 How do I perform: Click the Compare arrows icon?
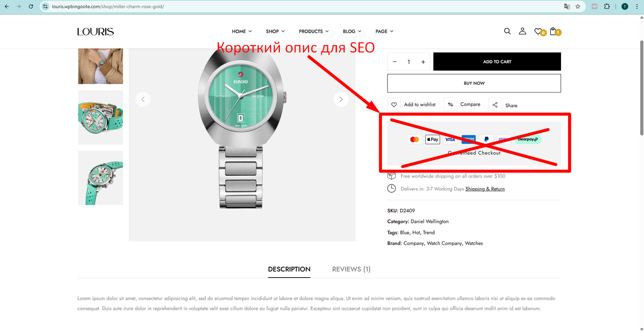451,105
